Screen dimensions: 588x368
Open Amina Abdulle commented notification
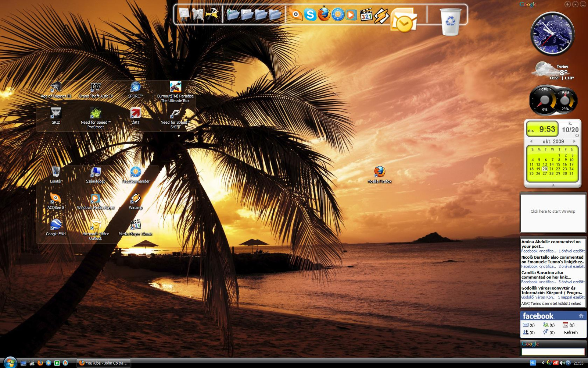pos(553,246)
